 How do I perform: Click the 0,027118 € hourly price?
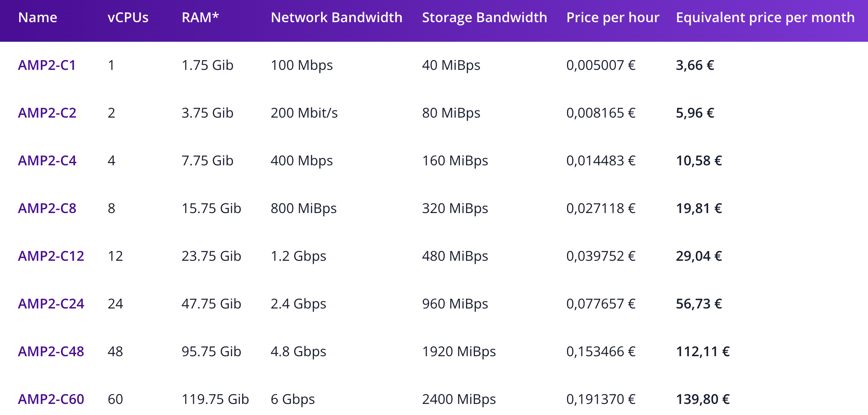click(x=601, y=208)
